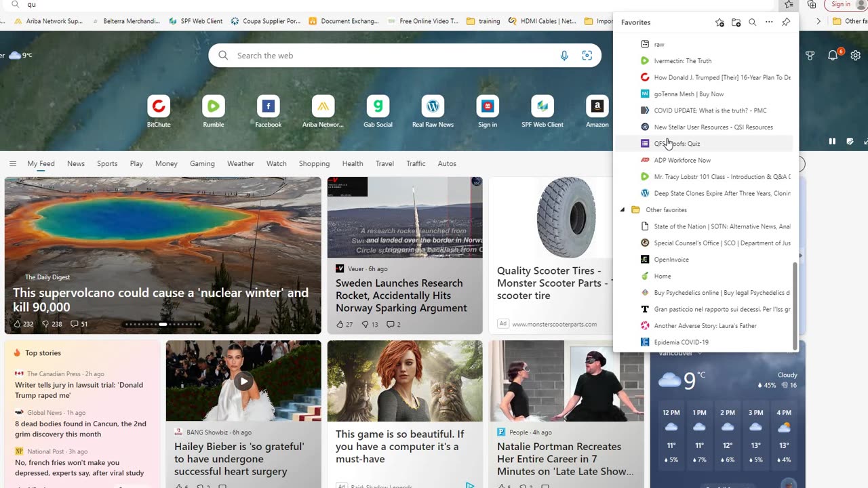Play the Hailey Bieber video thumbnail
The width and height of the screenshot is (868, 488).
click(x=243, y=381)
